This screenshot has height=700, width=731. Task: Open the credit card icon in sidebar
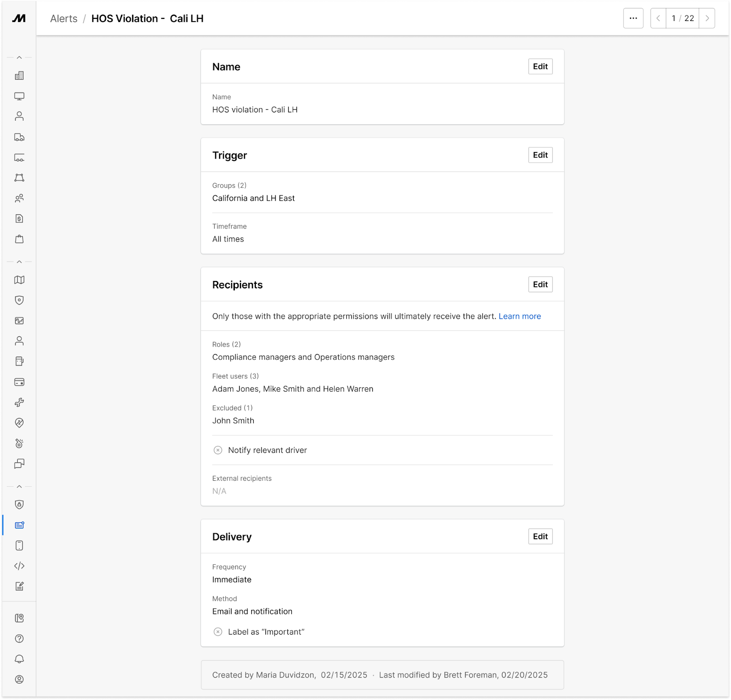[19, 382]
